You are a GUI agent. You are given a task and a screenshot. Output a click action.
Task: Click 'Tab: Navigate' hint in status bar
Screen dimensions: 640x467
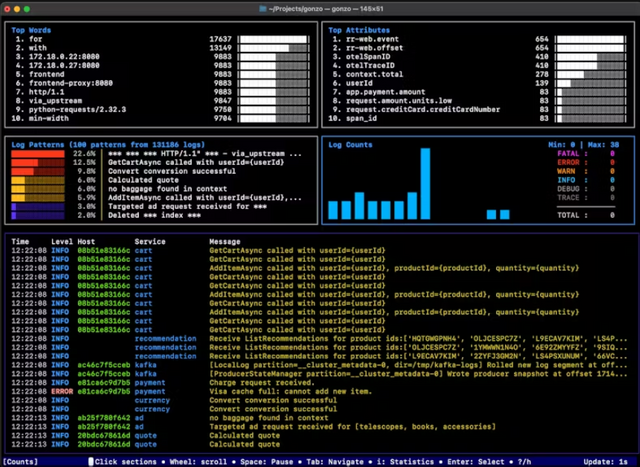coord(335,462)
